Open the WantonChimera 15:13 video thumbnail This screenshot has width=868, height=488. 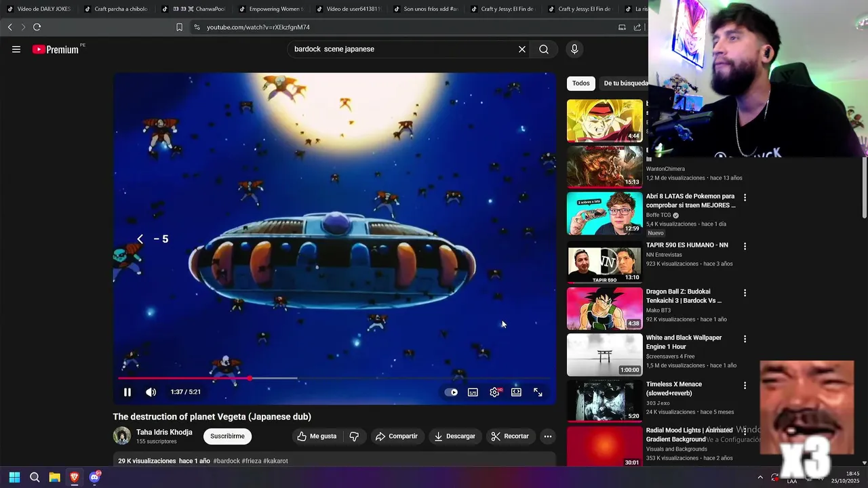click(x=605, y=167)
